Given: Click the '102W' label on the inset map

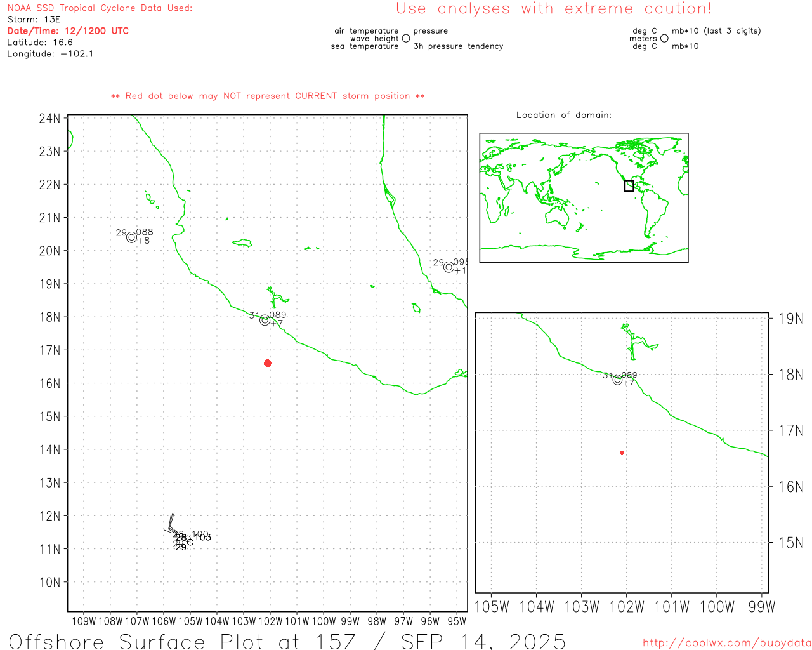Looking at the screenshot, I should click(x=626, y=607).
